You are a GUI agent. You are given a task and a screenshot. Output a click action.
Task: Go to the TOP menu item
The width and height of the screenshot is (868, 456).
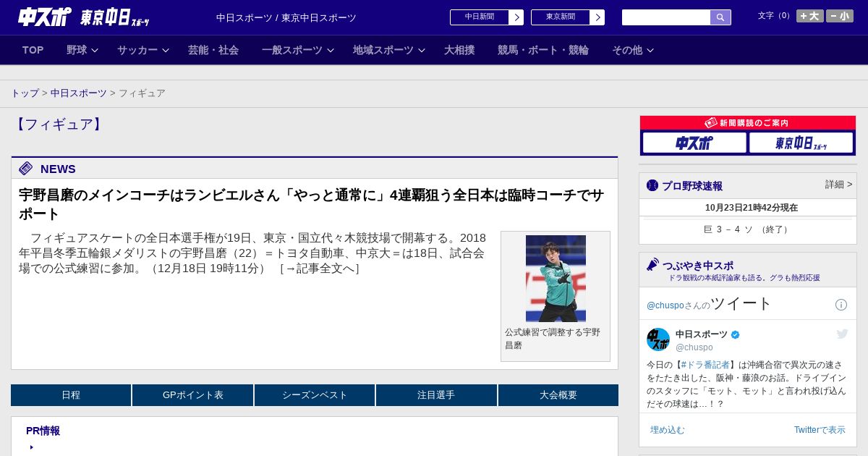pyautogui.click(x=33, y=50)
